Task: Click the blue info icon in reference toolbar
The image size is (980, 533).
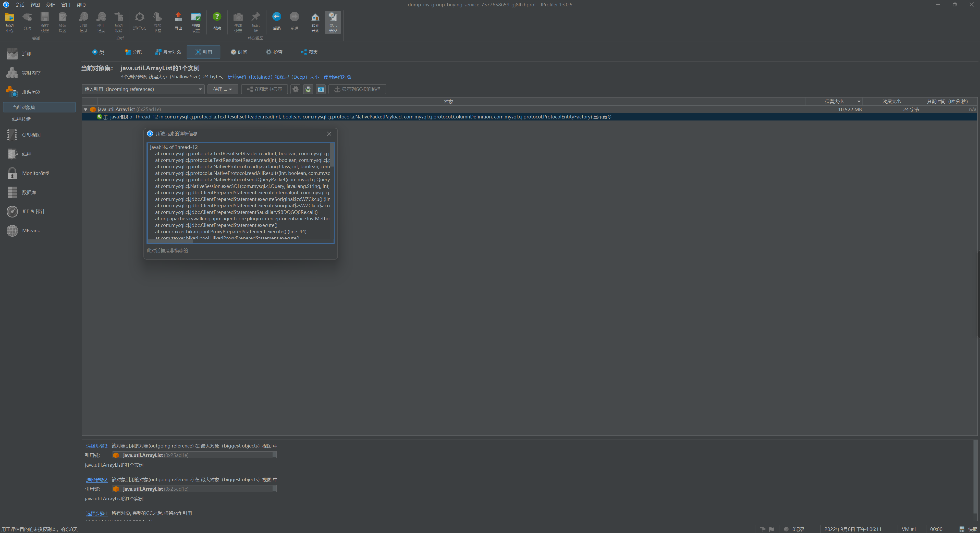Action: click(x=321, y=89)
